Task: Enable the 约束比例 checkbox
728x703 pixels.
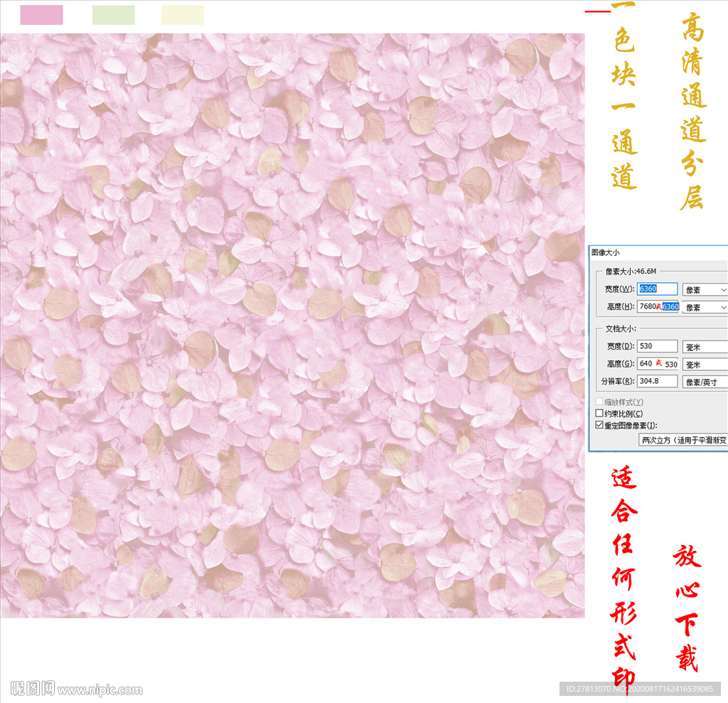Action: [599, 414]
